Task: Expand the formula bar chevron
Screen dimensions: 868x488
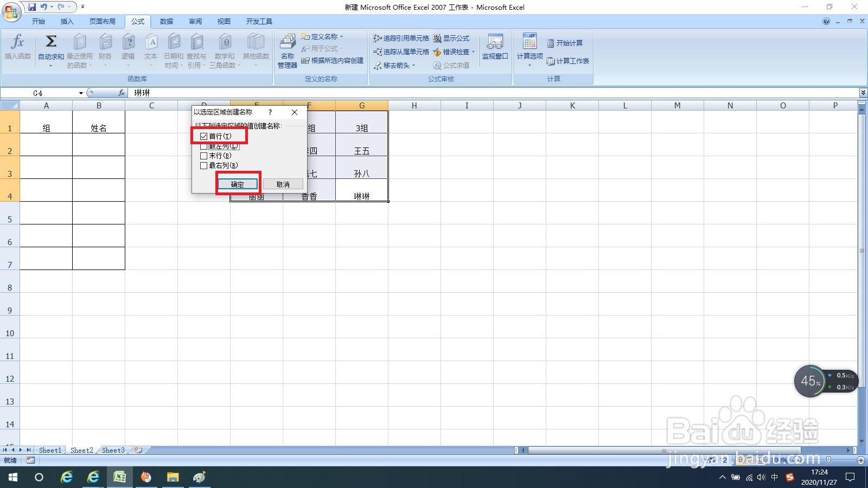Action: (863, 93)
